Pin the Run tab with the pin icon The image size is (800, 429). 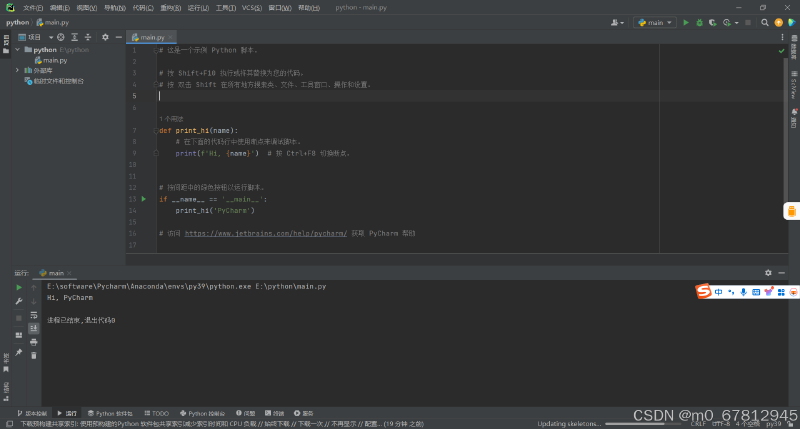click(19, 352)
